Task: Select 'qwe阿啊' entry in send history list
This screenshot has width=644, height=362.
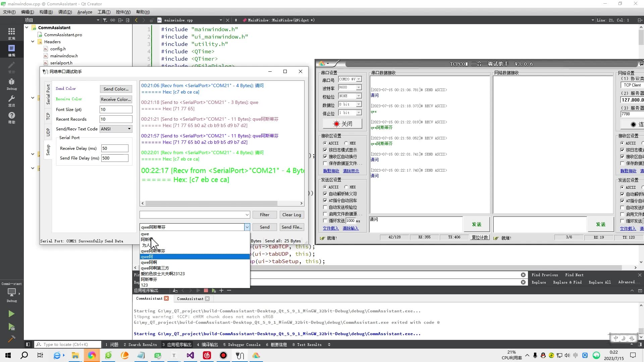Action: pyautogui.click(x=195, y=262)
